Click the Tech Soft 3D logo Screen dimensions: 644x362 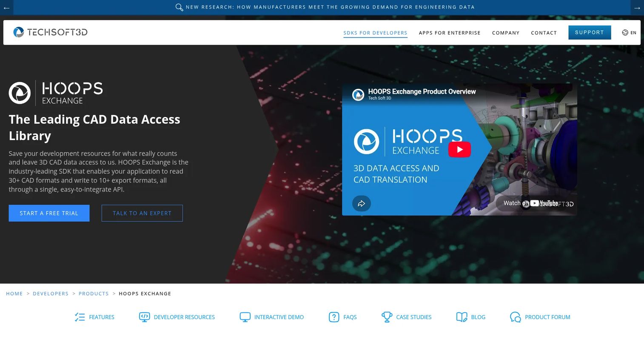(50, 32)
